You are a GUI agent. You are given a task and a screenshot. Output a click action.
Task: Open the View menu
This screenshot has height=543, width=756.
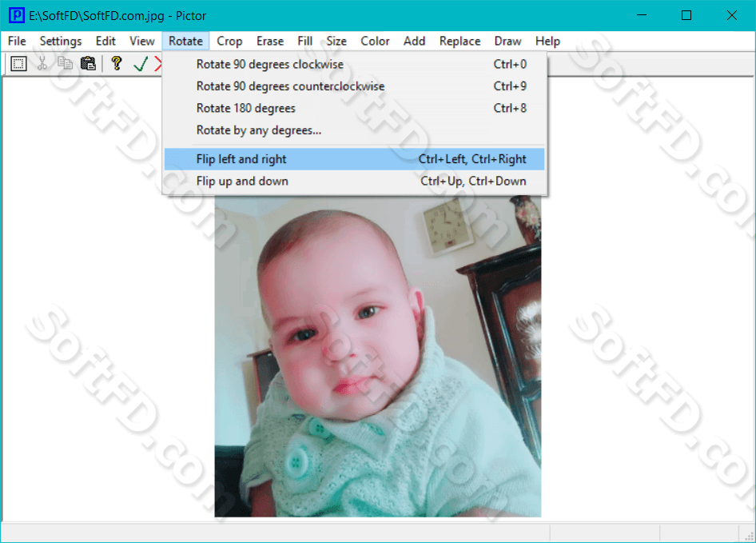point(141,41)
